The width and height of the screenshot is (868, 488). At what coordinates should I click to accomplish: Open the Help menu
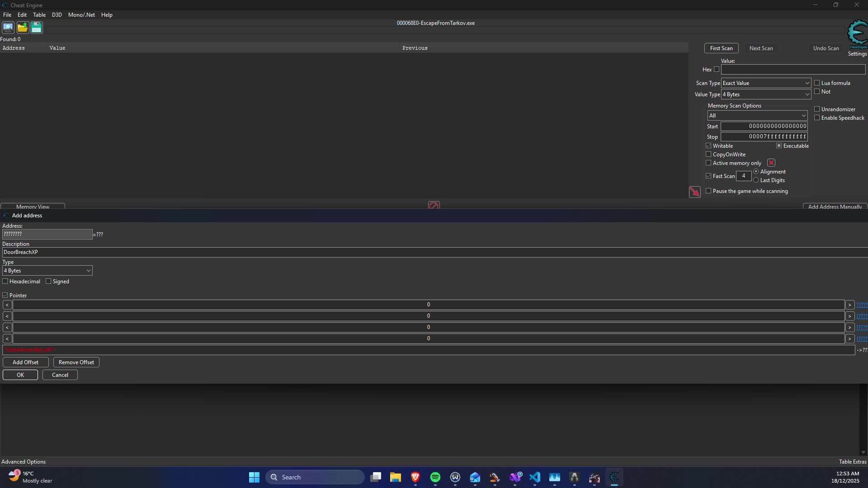[x=107, y=15]
